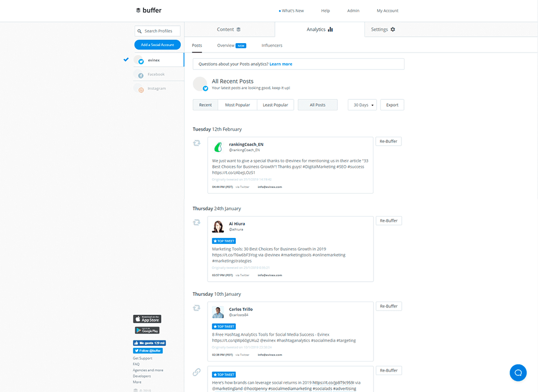Toggle the checkmark beside evinex profile
The height and width of the screenshot is (392, 538).
click(x=126, y=60)
